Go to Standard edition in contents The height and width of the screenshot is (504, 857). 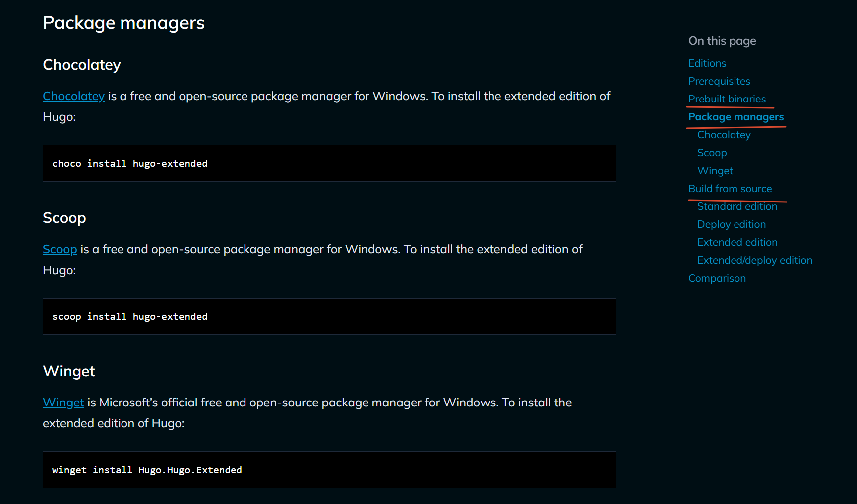pos(737,206)
